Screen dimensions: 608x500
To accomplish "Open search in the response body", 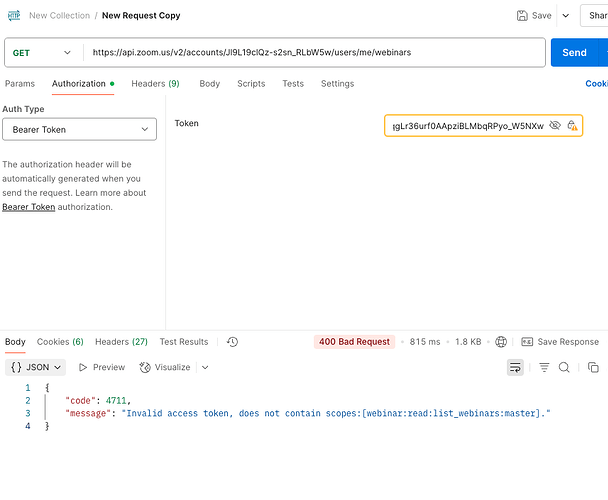I will click(564, 367).
